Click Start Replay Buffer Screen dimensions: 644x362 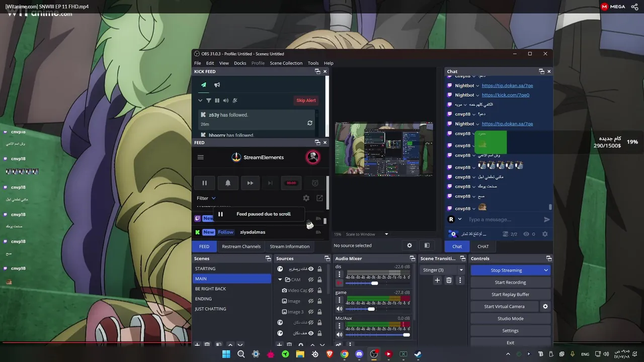(510, 295)
